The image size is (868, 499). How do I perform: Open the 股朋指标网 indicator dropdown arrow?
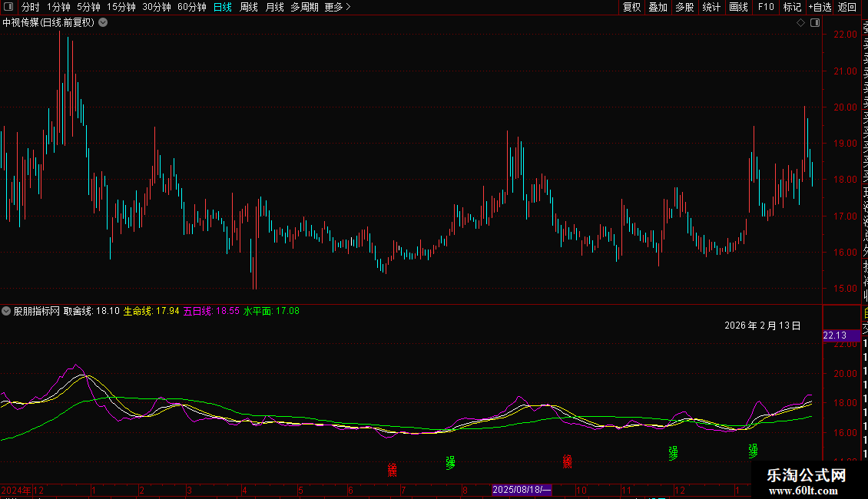pyautogui.click(x=6, y=311)
